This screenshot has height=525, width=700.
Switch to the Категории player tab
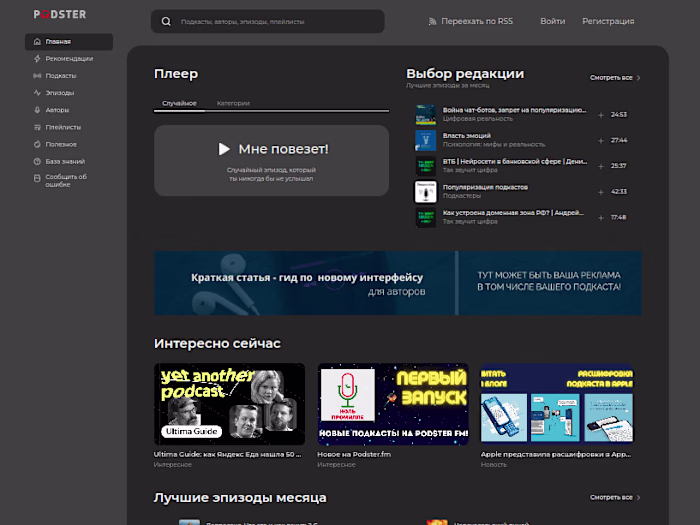[x=233, y=103]
